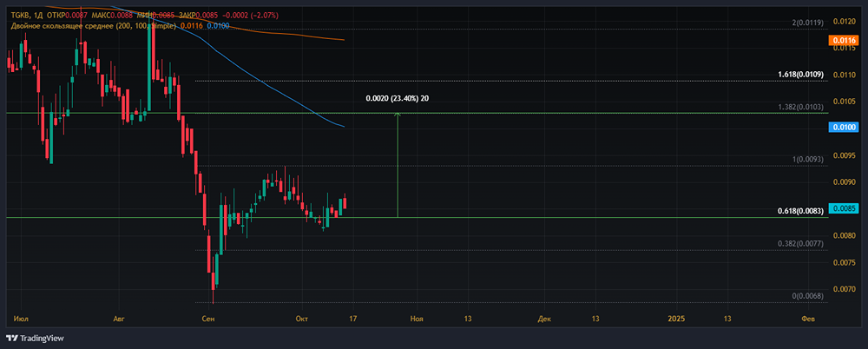The height and width of the screenshot is (349, 868).
Task: Click the Авг label on time axis
Action: tap(118, 319)
